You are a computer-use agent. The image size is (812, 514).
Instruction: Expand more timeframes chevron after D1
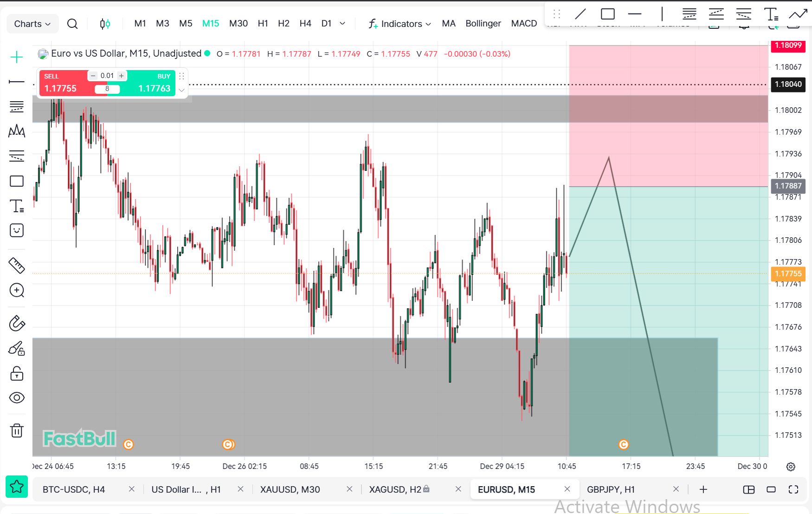click(342, 23)
